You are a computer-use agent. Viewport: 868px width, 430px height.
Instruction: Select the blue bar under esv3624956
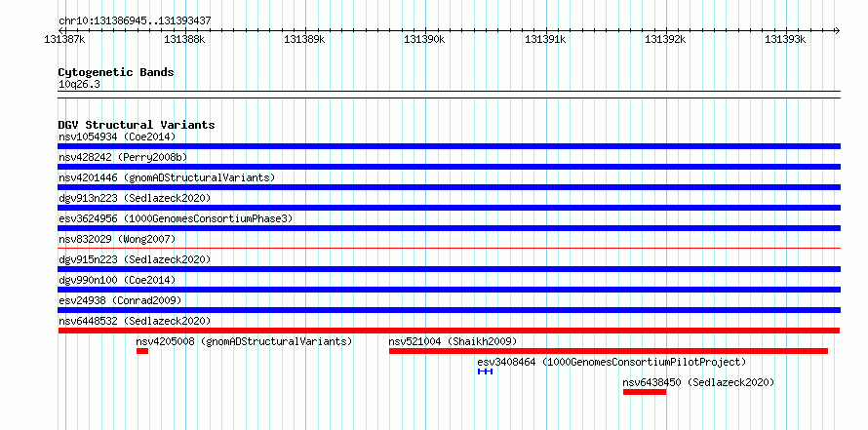tap(449, 228)
